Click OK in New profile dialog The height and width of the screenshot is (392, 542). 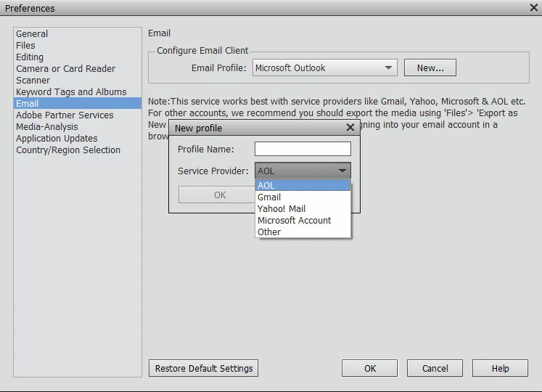pyautogui.click(x=217, y=195)
